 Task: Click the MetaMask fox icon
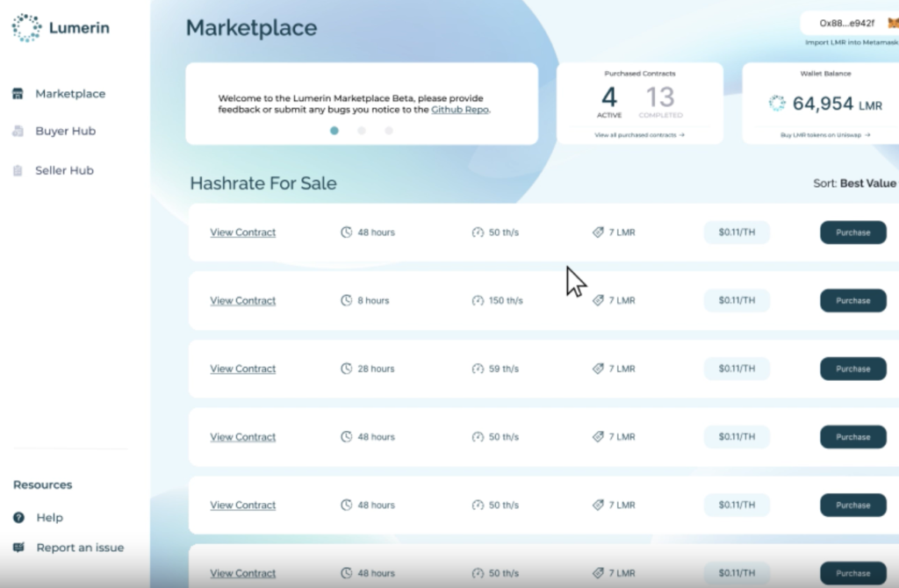[893, 23]
